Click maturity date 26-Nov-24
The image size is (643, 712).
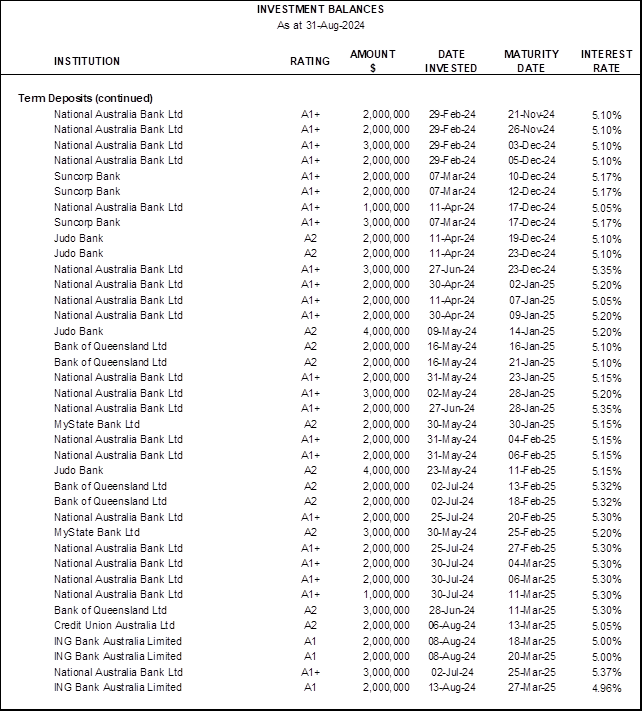tap(531, 129)
